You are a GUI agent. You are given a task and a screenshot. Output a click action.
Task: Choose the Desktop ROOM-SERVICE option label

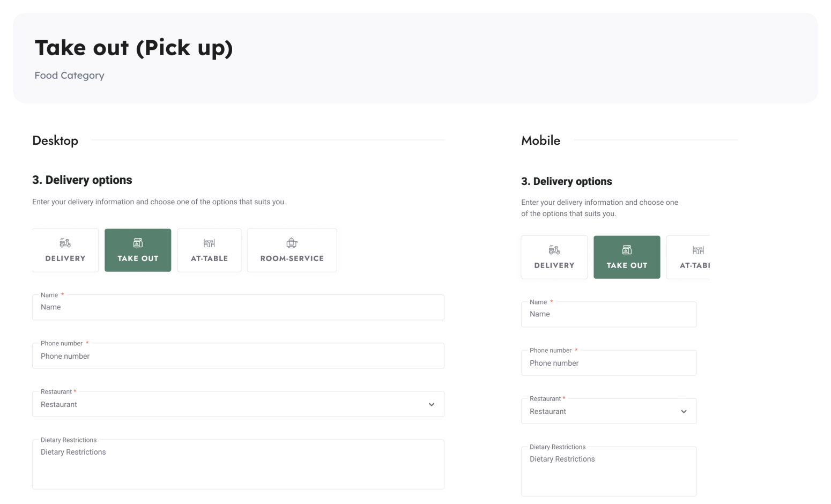(x=292, y=258)
